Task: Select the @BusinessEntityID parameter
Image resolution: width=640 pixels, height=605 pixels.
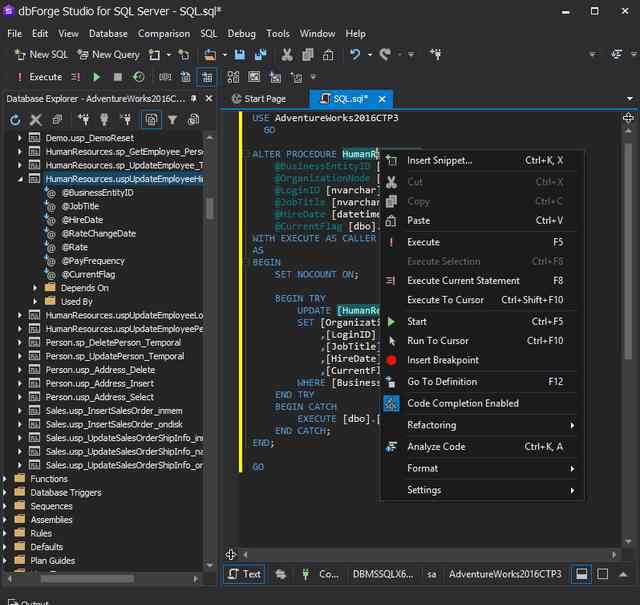Action: [98, 193]
